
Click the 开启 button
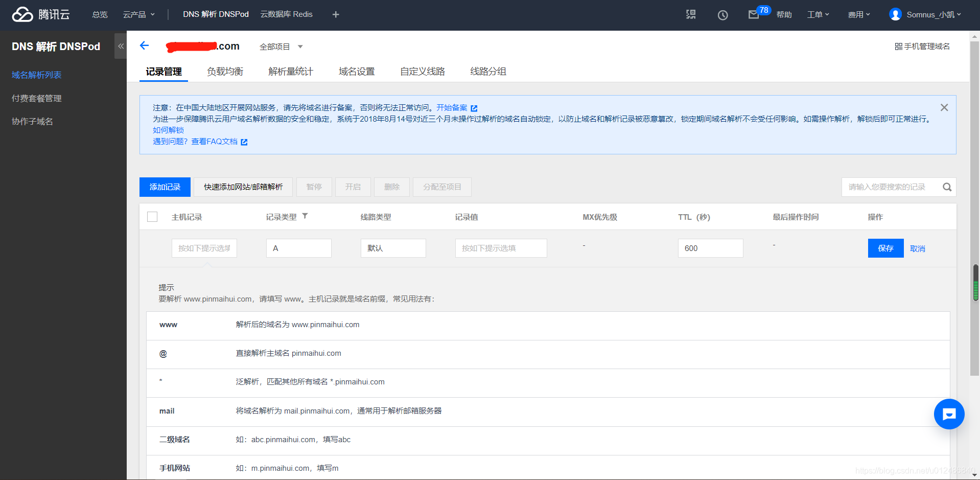click(353, 187)
